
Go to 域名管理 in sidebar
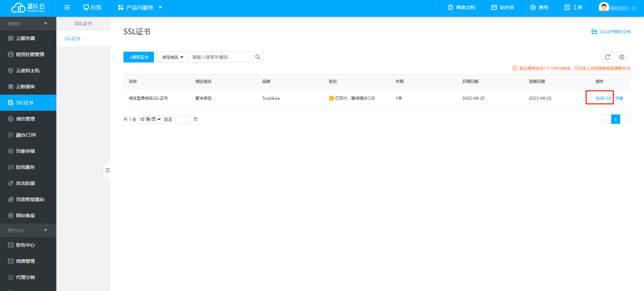coord(25,119)
